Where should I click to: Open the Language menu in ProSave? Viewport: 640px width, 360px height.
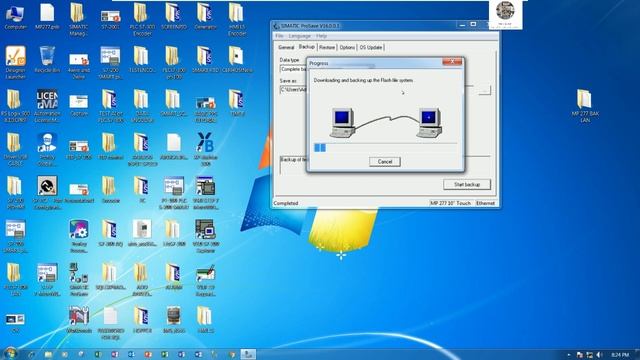(x=299, y=36)
